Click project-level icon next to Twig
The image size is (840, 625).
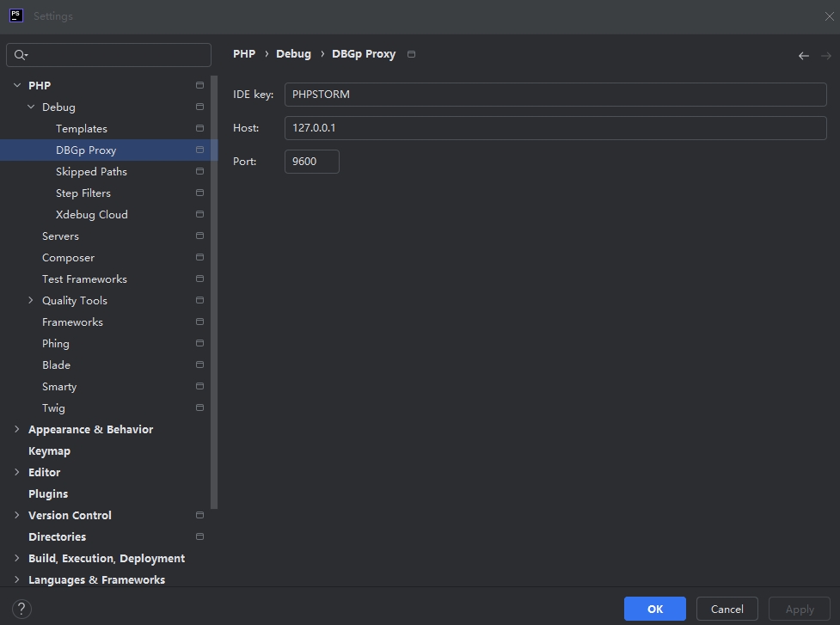199,407
